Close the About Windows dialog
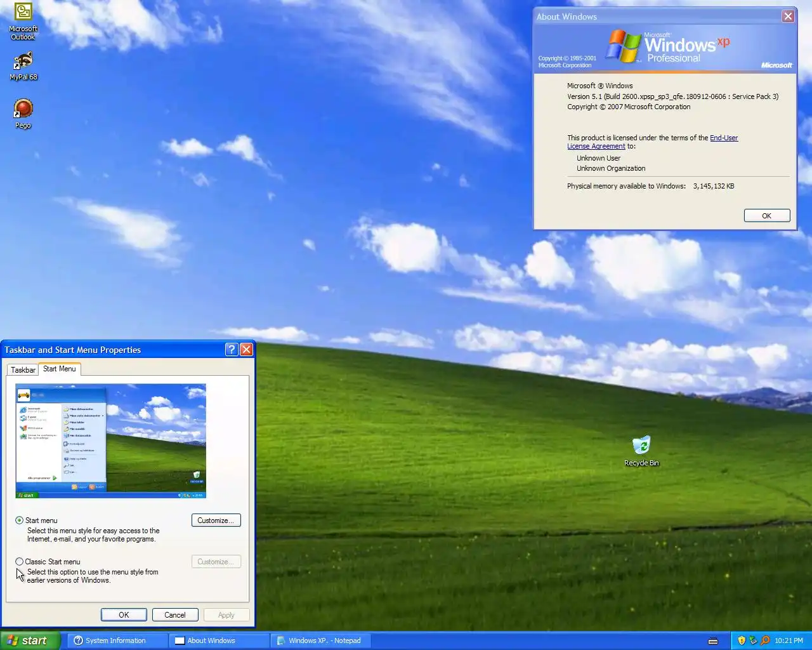 pos(788,17)
